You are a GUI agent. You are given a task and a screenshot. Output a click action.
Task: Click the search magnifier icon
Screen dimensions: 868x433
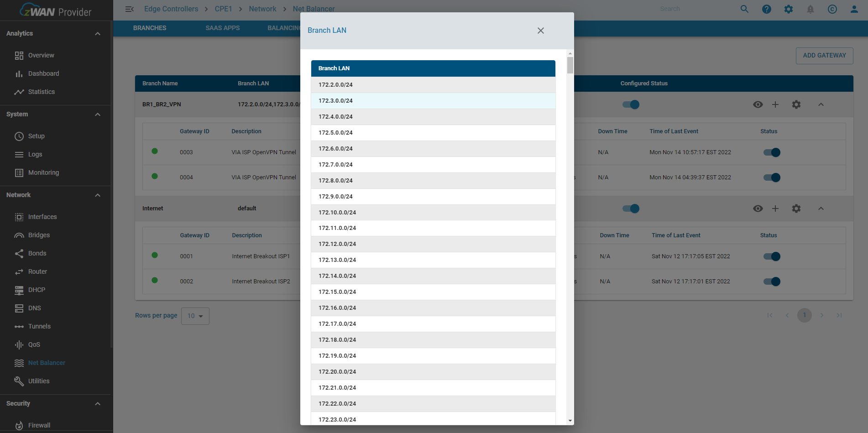pyautogui.click(x=744, y=9)
